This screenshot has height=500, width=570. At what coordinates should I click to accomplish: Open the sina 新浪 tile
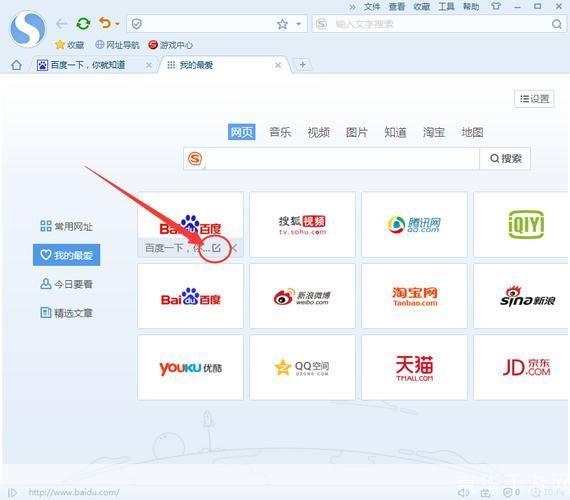point(522,296)
